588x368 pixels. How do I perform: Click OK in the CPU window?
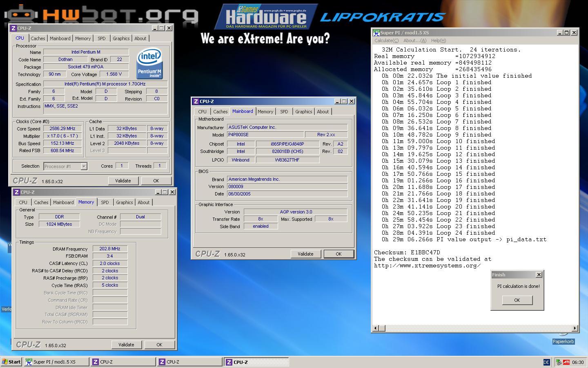(156, 181)
